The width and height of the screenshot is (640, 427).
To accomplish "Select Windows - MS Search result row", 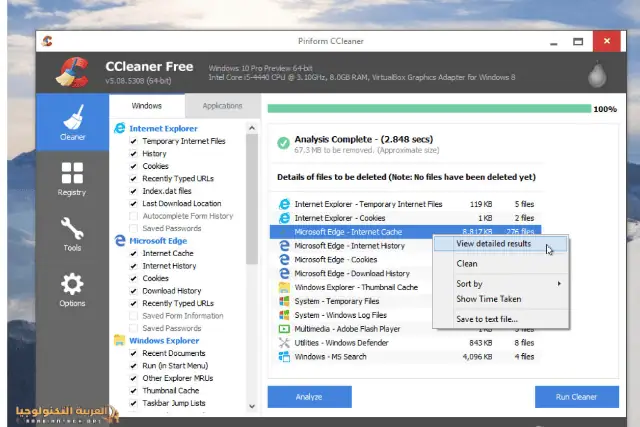I will pos(405,356).
